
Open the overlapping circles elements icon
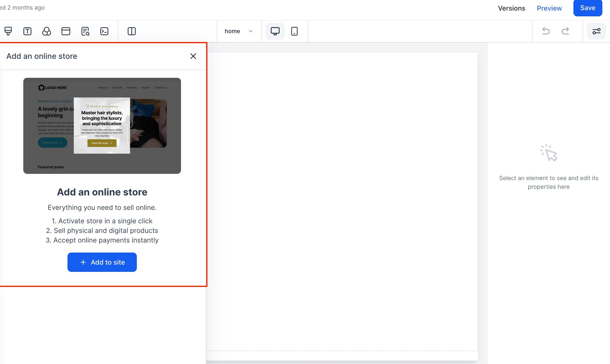tap(47, 31)
